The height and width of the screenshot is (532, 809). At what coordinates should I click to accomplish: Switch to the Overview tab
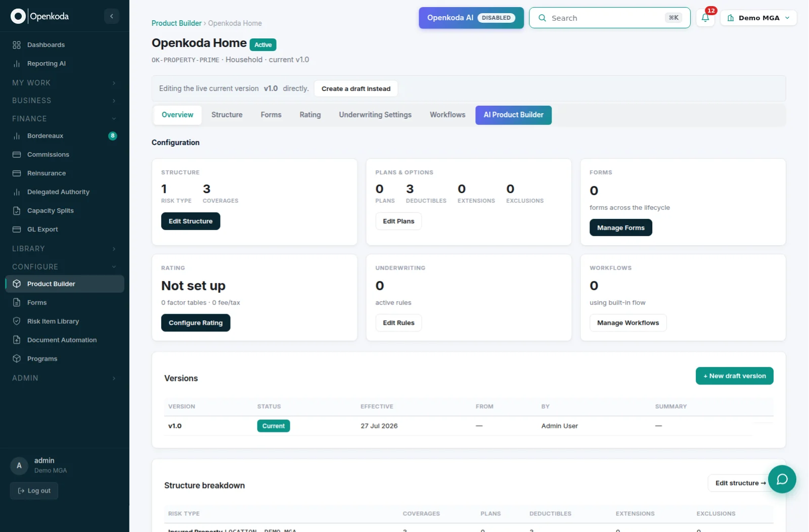(177, 115)
